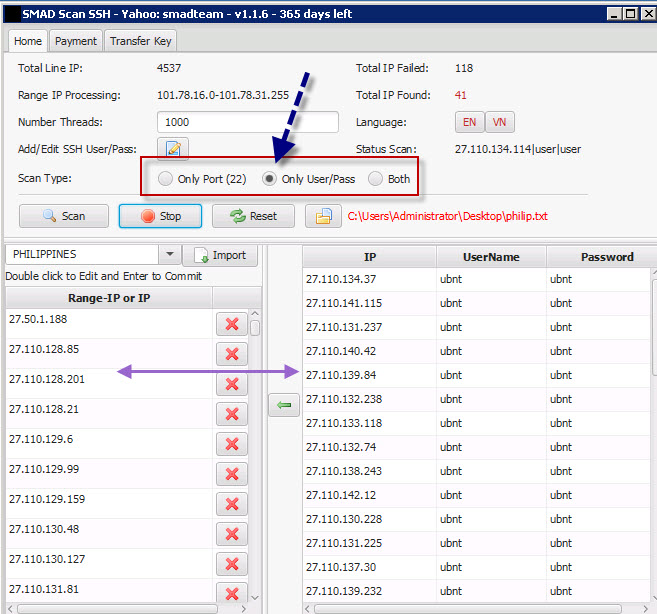Click the Number Threads input field
Image resolution: width=657 pixels, height=614 pixels.
(248, 122)
